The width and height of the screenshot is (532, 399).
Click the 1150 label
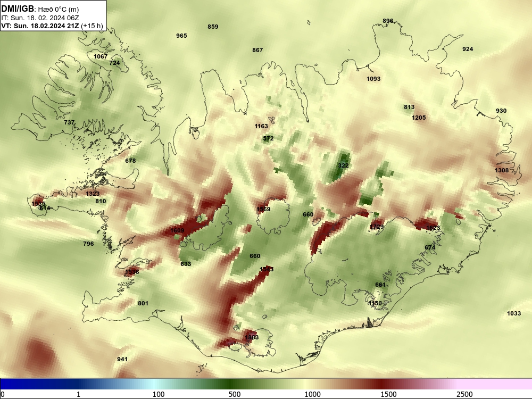tap(375, 303)
